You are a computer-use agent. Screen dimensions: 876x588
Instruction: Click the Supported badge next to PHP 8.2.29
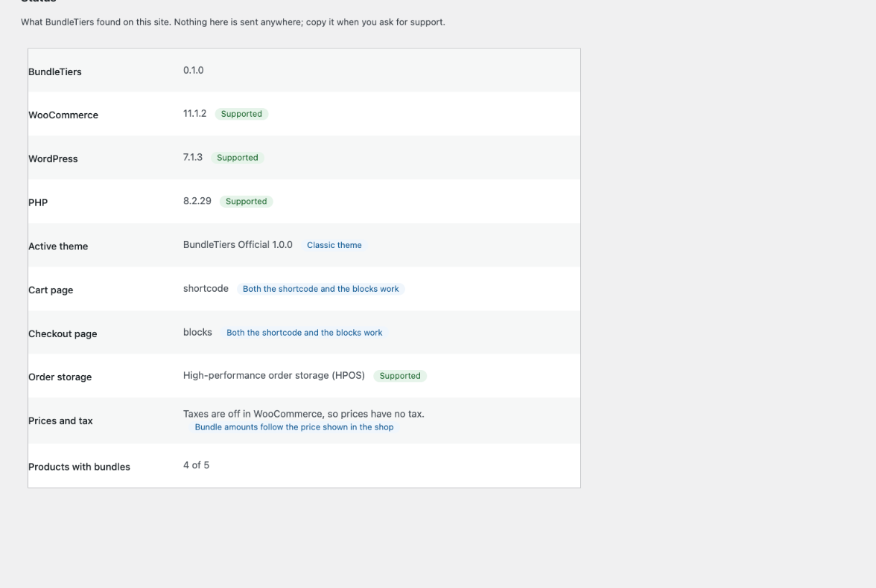tap(247, 201)
